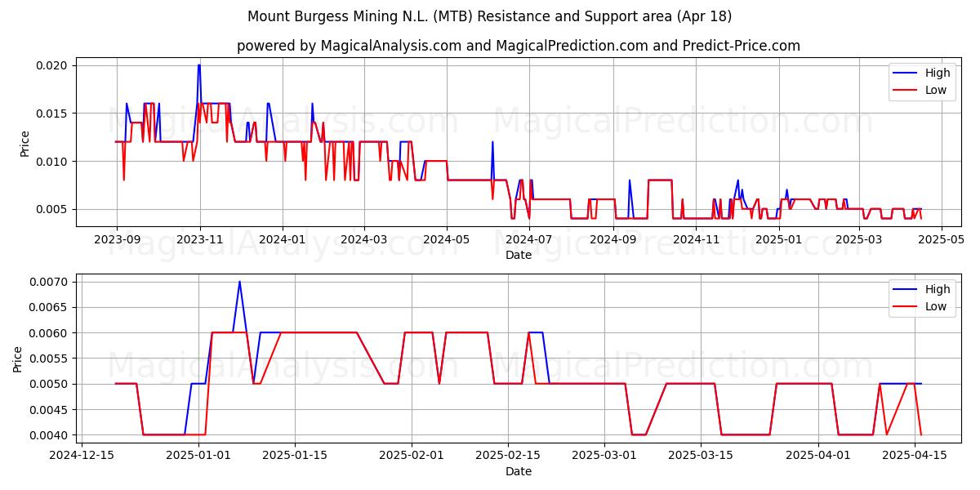Click the '2024-09' x-axis label
980x490 pixels.
click(613, 240)
